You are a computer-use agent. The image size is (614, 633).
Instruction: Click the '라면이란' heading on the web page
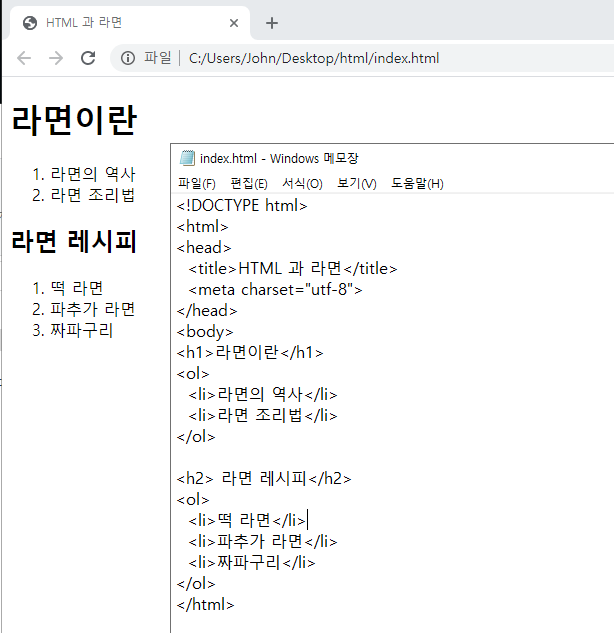(74, 120)
